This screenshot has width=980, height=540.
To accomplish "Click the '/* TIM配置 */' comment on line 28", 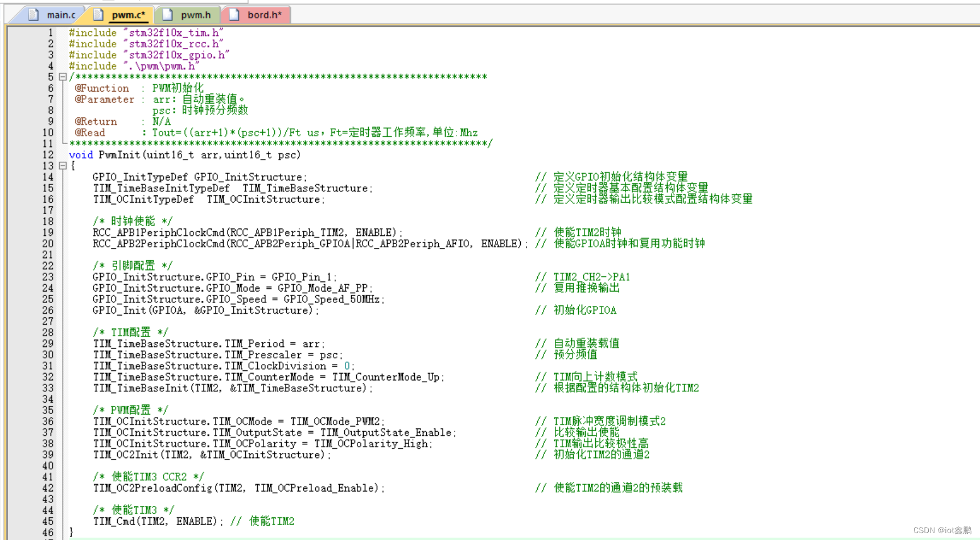I will 131,333.
